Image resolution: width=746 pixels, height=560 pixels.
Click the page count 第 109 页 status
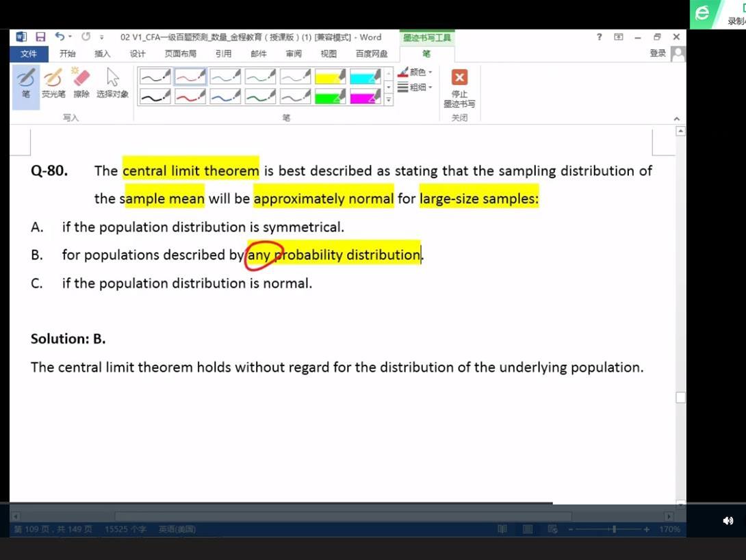[x=53, y=529]
